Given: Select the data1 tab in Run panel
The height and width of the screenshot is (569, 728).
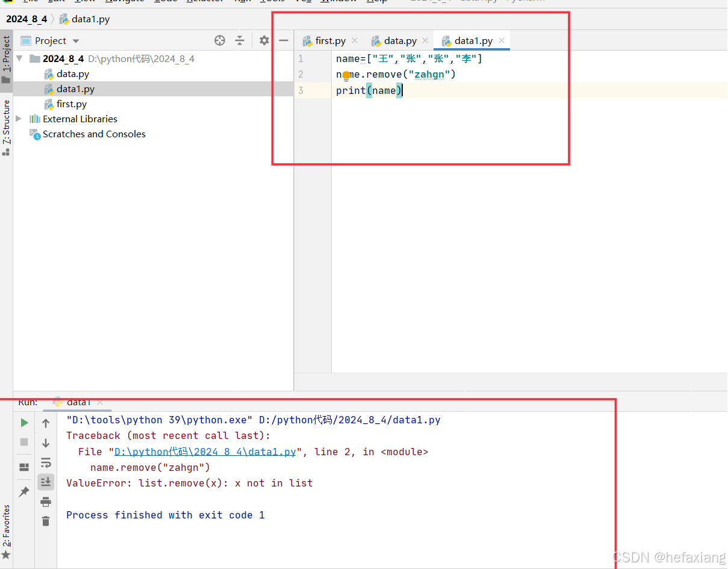Looking at the screenshot, I should 78,402.
